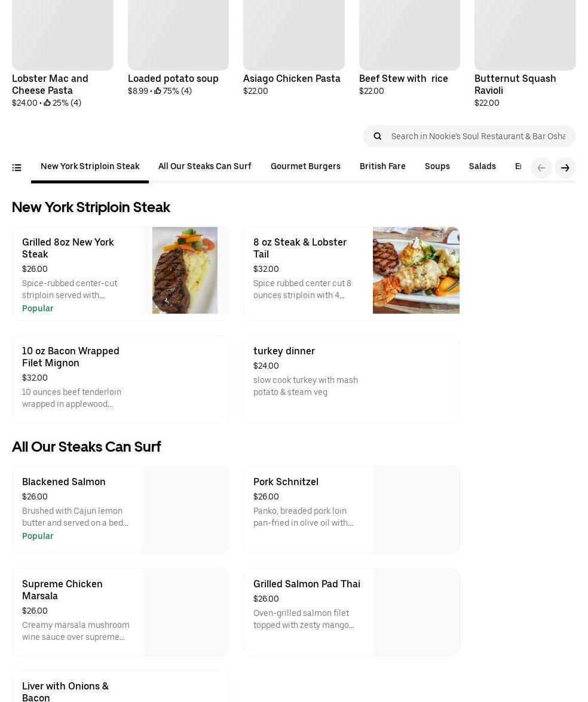The image size is (588, 702).
Task: Click the search magnifier icon
Action: pyautogui.click(x=378, y=136)
